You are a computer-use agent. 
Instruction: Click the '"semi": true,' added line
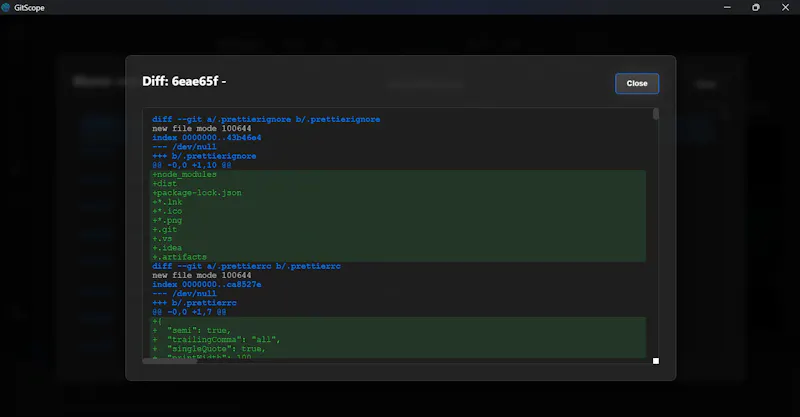(398, 331)
